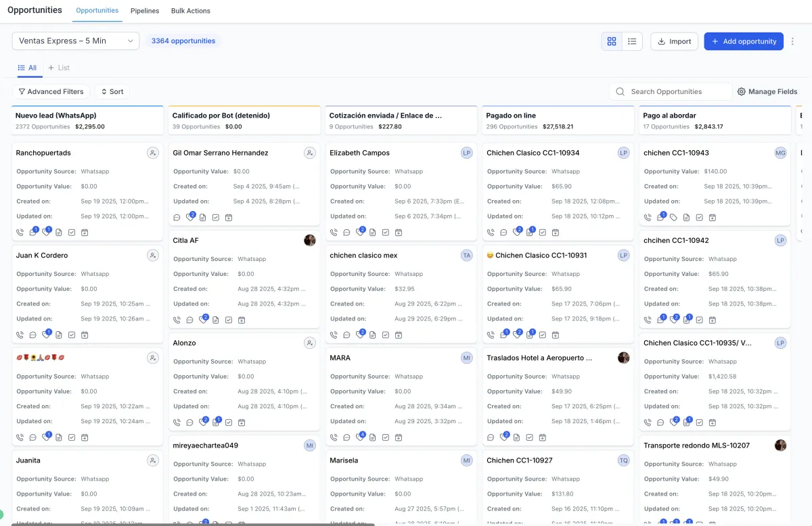This screenshot has width=812, height=526.
Task: Click the Nuevo lead (WhatsApp) column header
Action: coord(87,120)
